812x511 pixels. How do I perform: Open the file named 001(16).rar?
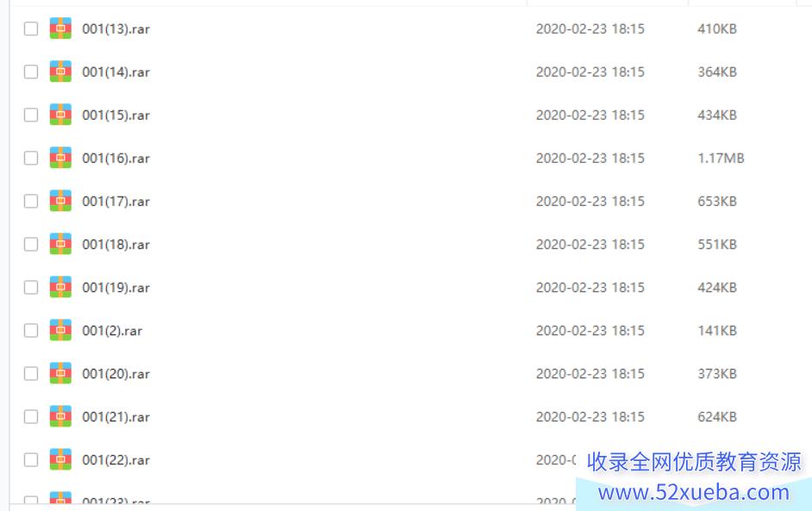(x=116, y=159)
